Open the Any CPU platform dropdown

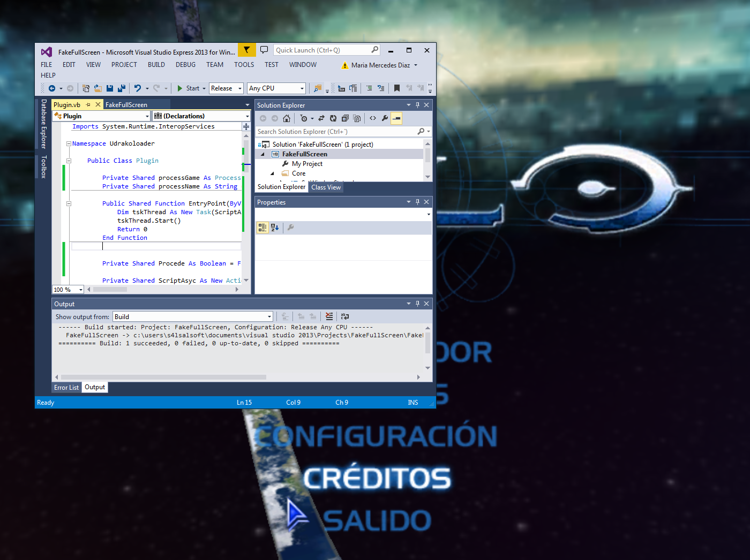pyautogui.click(x=276, y=88)
